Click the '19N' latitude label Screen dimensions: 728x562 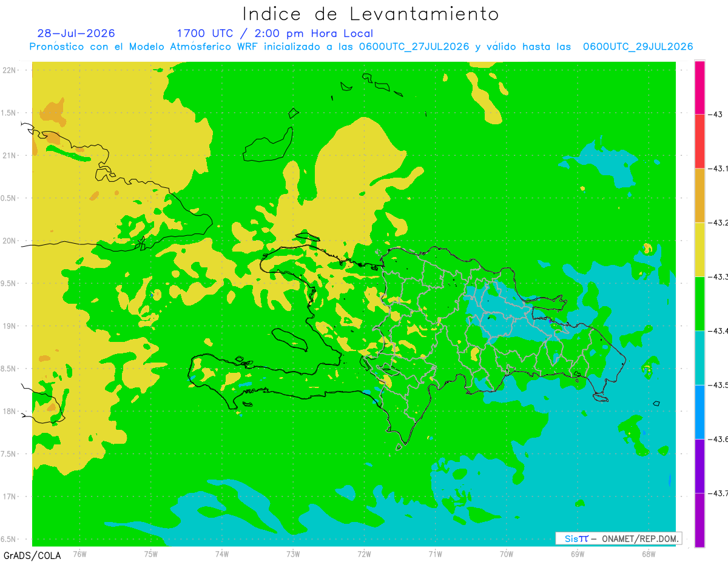tap(10, 326)
